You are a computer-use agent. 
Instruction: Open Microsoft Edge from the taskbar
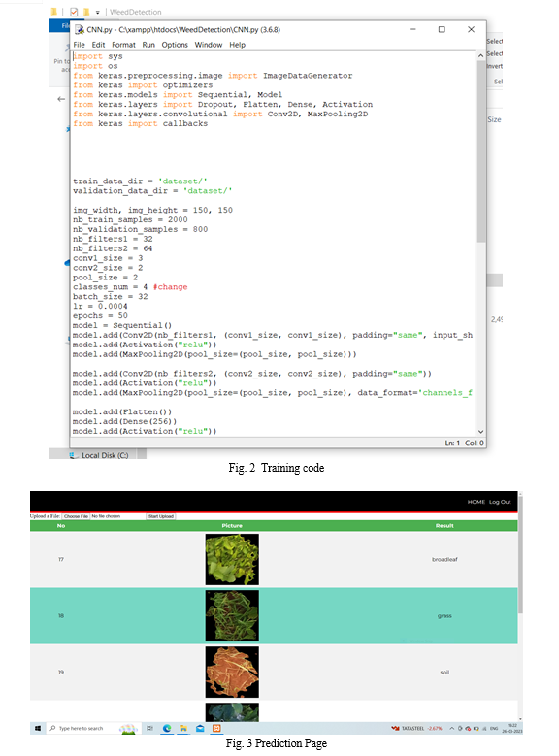tap(167, 728)
